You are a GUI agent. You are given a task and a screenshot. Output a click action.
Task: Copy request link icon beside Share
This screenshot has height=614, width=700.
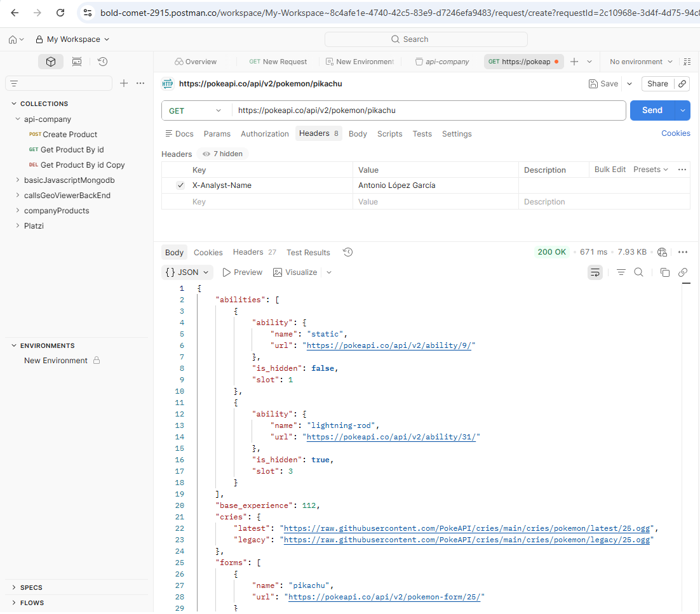pos(682,83)
